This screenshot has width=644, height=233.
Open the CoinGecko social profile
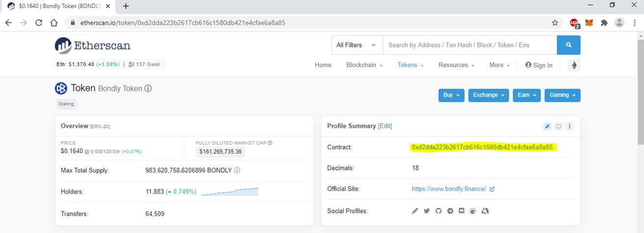pyautogui.click(x=473, y=211)
